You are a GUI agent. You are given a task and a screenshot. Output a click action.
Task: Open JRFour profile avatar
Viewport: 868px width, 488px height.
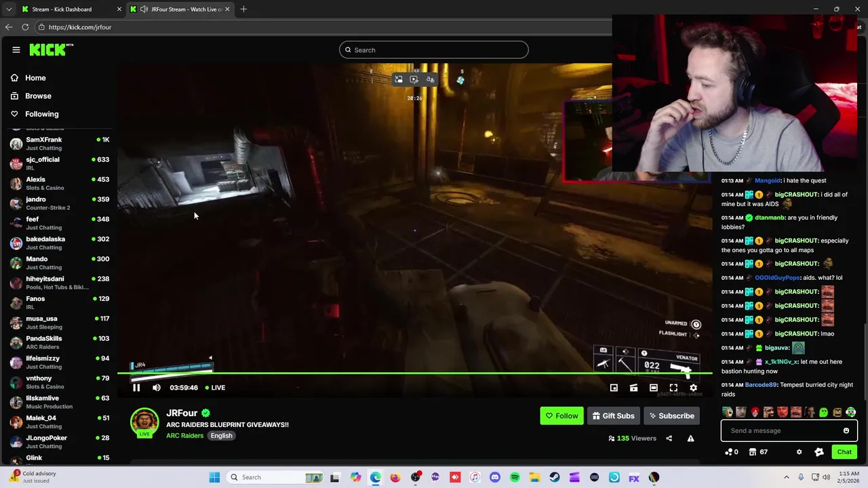click(x=144, y=422)
